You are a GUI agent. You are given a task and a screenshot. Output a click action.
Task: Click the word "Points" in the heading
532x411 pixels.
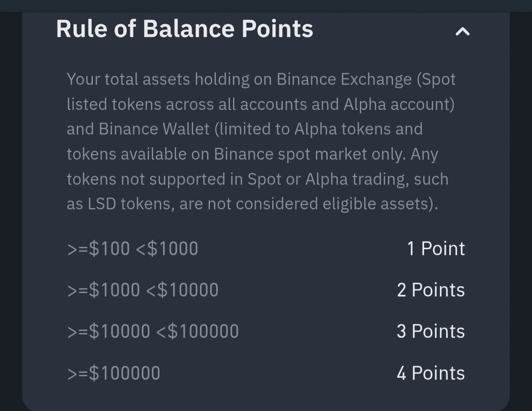pos(277,29)
